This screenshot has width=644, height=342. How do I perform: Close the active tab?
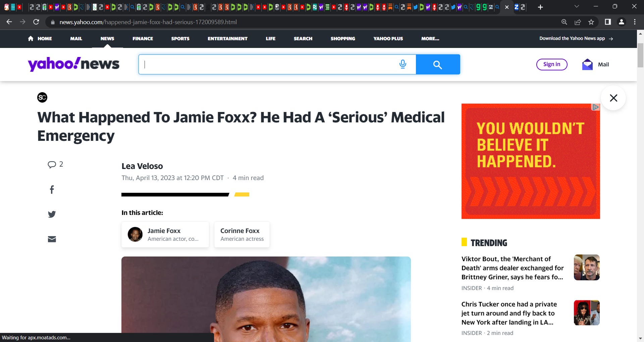click(507, 7)
